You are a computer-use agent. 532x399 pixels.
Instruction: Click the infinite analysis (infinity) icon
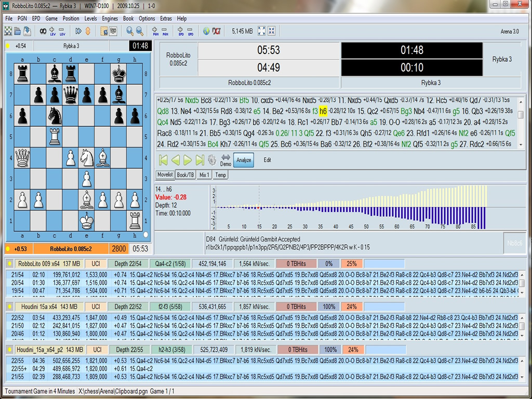[43, 31]
